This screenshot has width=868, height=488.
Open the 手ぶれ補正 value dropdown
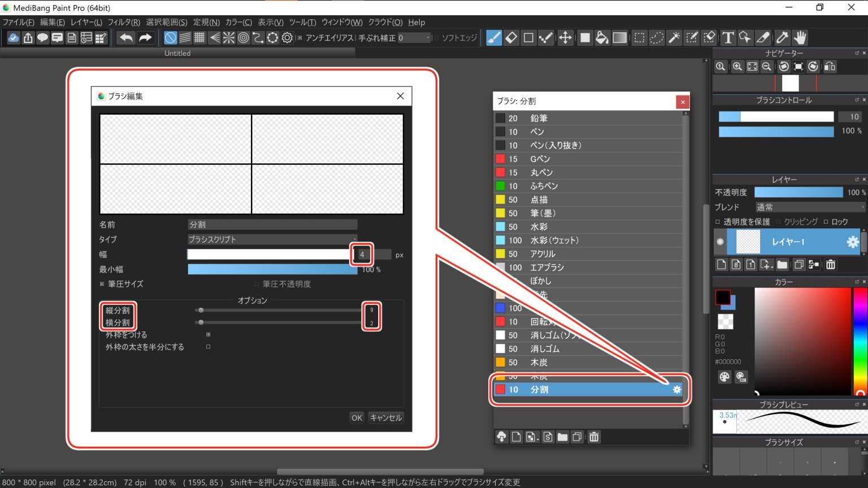click(x=414, y=38)
